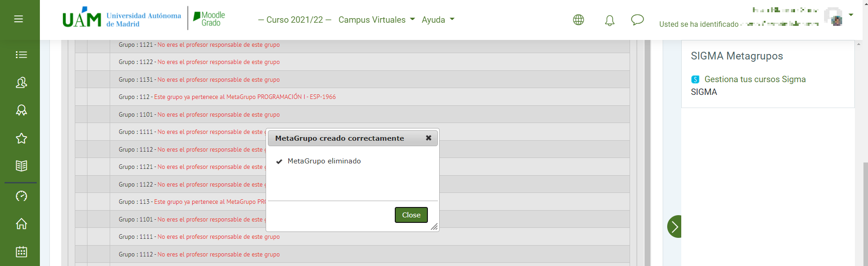Viewport: 868px width, 266px height.
Task: Go to the site home icon
Action: [21, 224]
